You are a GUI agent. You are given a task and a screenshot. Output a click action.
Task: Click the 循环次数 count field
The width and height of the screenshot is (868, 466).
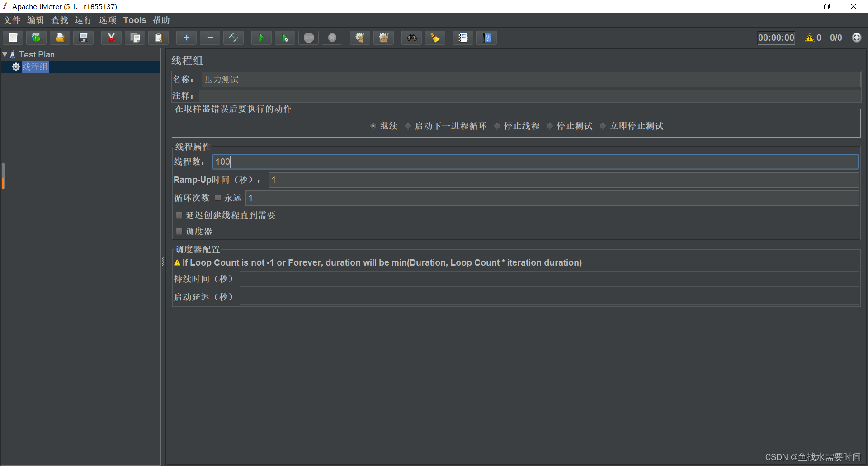tap(552, 198)
